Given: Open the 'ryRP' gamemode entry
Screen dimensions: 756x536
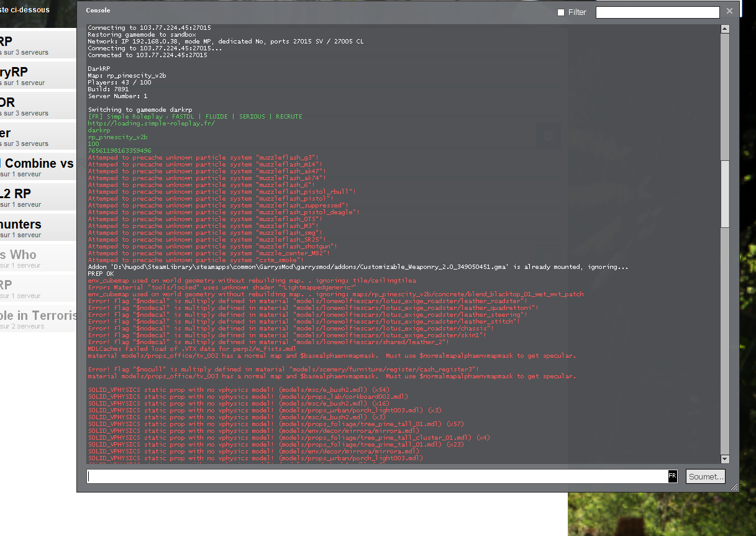Looking at the screenshot, I should point(38,76).
